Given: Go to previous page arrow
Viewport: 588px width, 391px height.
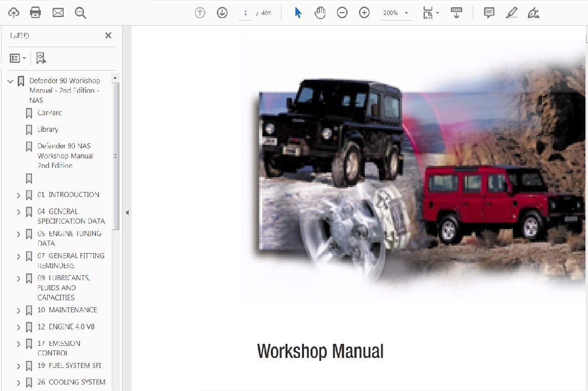Looking at the screenshot, I should 200,13.
